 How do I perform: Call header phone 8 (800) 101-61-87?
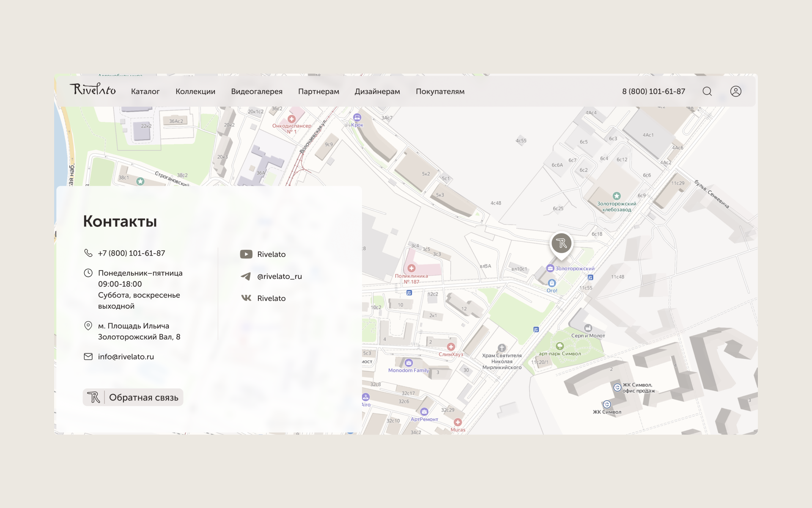point(653,91)
